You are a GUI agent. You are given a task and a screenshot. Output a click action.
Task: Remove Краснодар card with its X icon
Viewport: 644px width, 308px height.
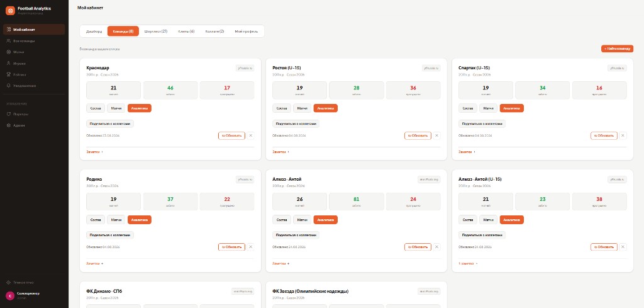click(250, 135)
